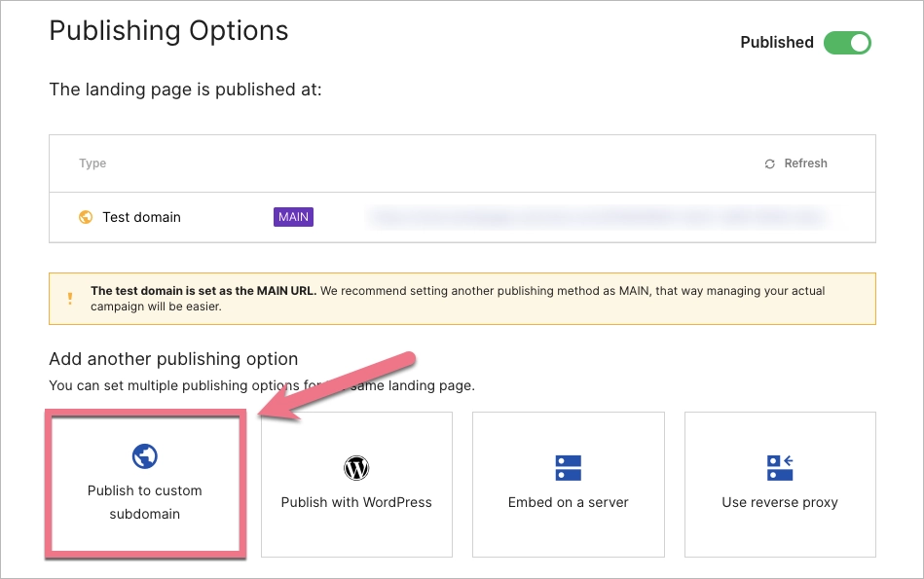Click the Use reverse proxy icon
This screenshot has width=924, height=579.
point(779,467)
